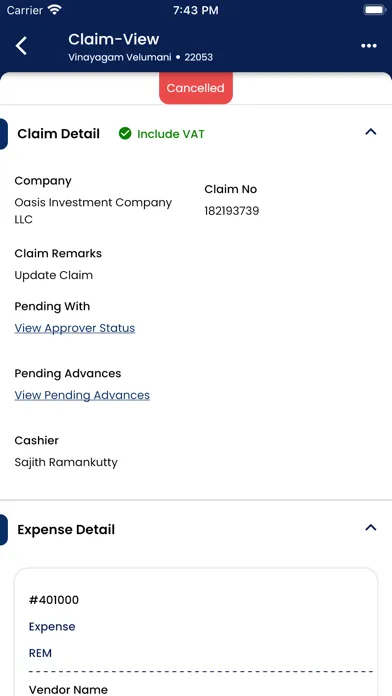Screen dimensions: 392x696
Task: Tap the Update Claim remarks text
Action: coord(54,275)
